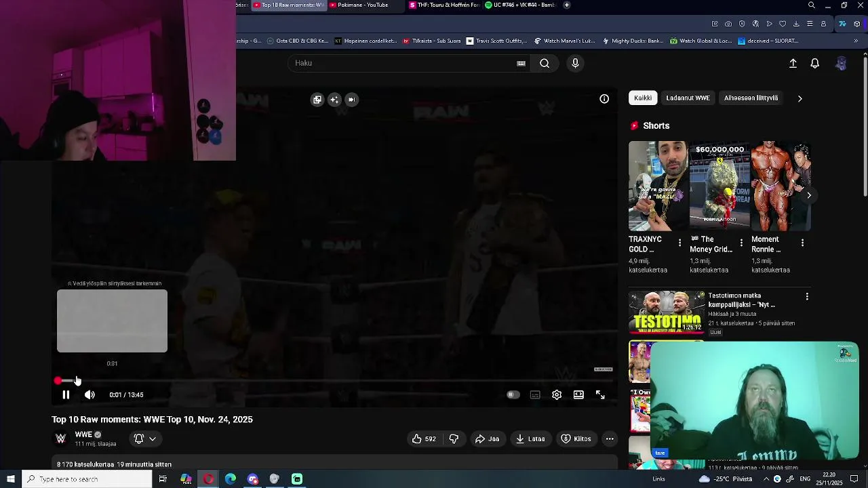Open the account avatar menu
This screenshot has width=868, height=488.
click(841, 63)
